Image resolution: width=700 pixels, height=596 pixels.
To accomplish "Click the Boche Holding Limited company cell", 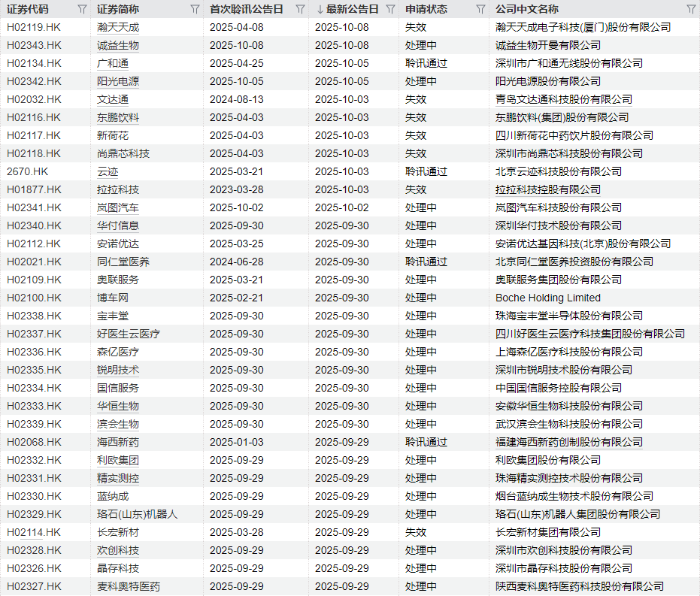I will 547,298.
